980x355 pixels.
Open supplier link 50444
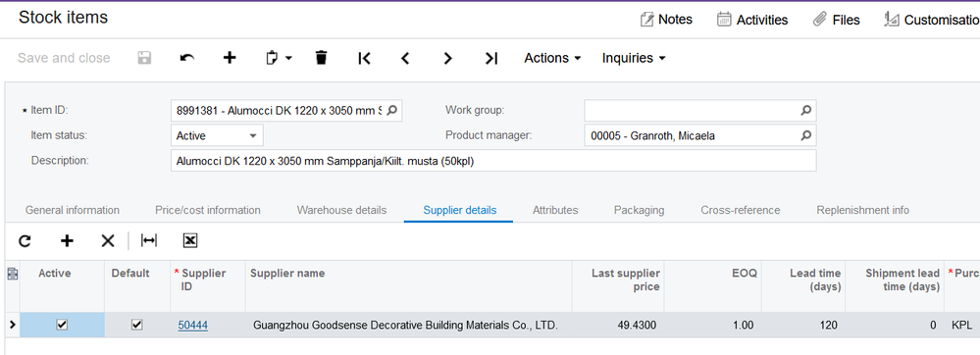[x=193, y=326]
